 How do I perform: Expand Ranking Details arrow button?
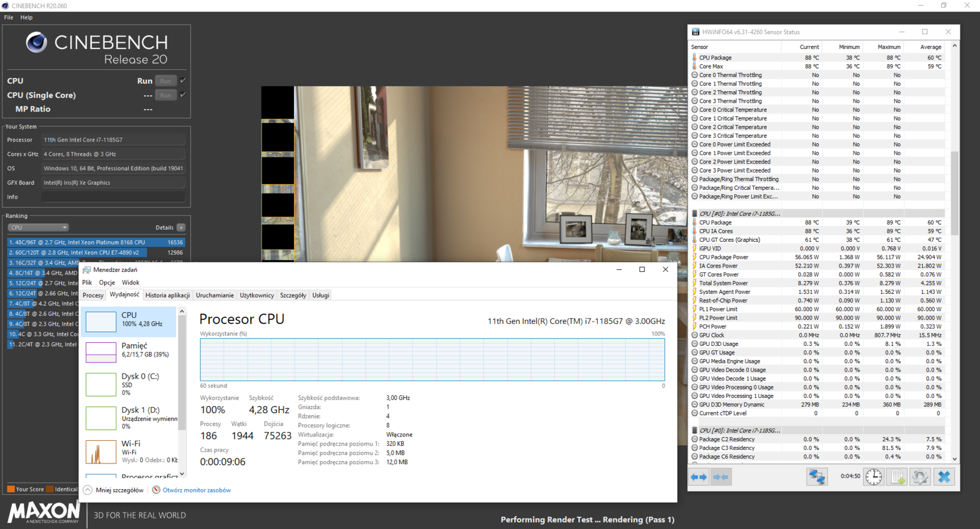181,227
